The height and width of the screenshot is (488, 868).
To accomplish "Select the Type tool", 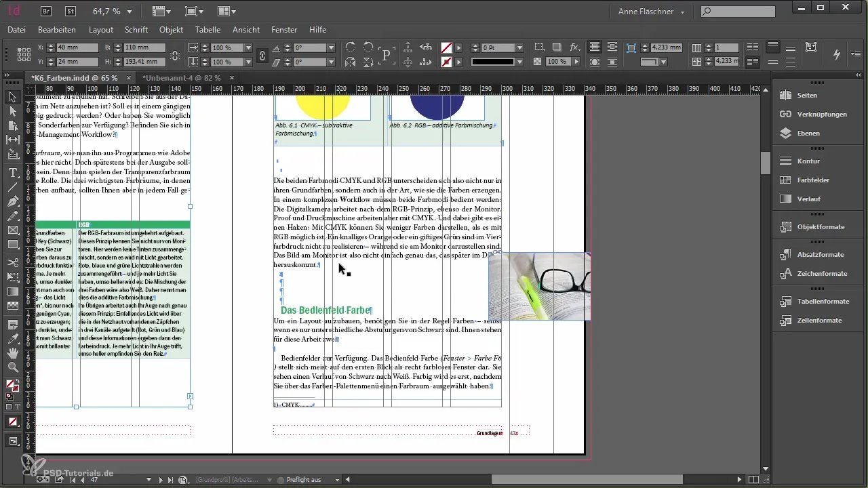I will 12,172.
